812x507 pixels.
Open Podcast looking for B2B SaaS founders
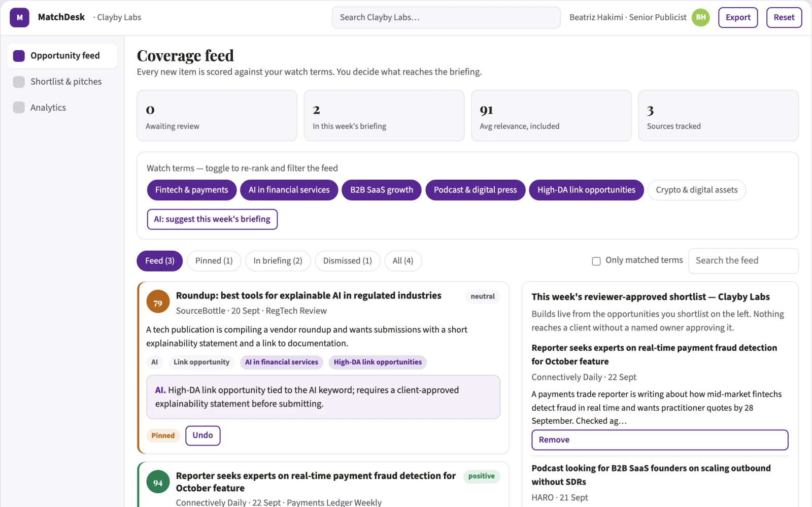[x=651, y=475]
